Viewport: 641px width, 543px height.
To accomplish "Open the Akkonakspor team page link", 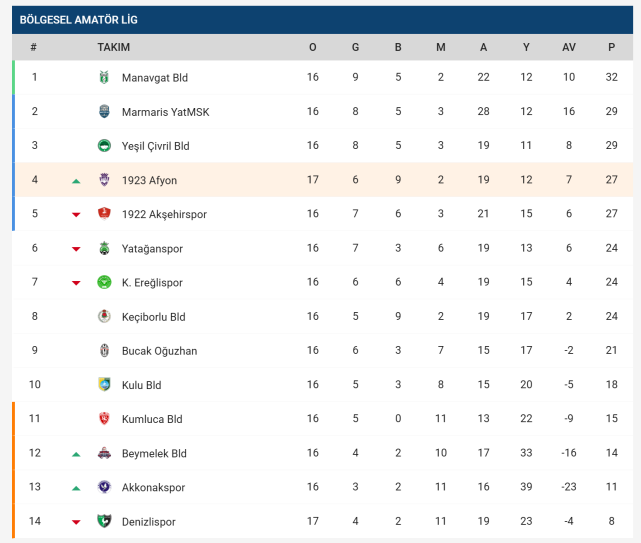I will (x=153, y=487).
